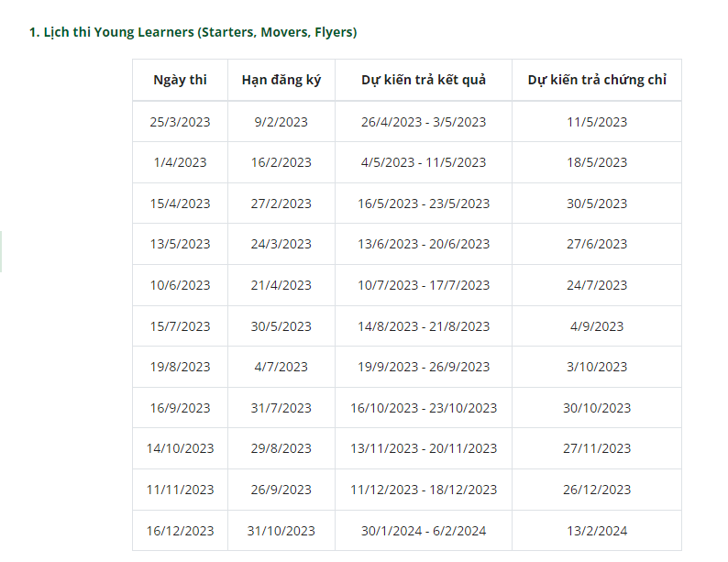Click the exam date 25/3/2023 cell

180,122
